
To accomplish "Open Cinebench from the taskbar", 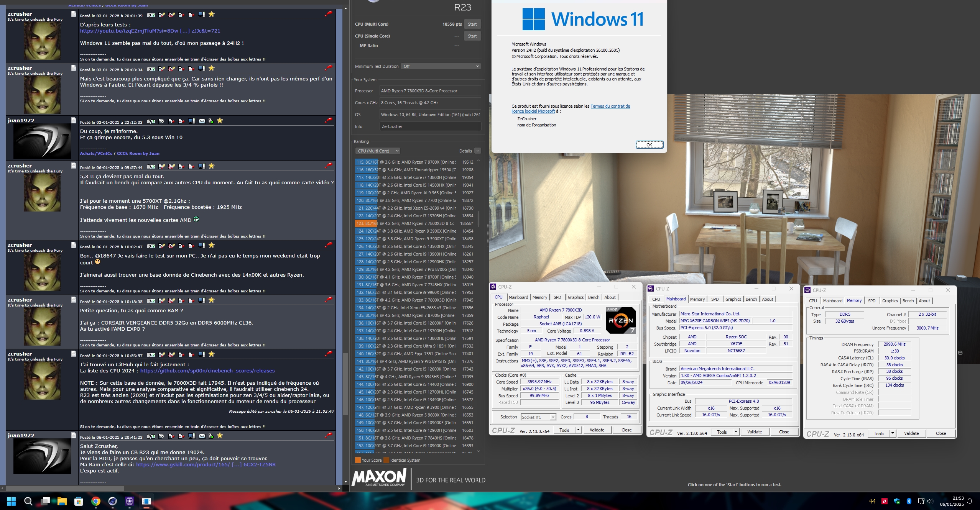I will tap(112, 501).
